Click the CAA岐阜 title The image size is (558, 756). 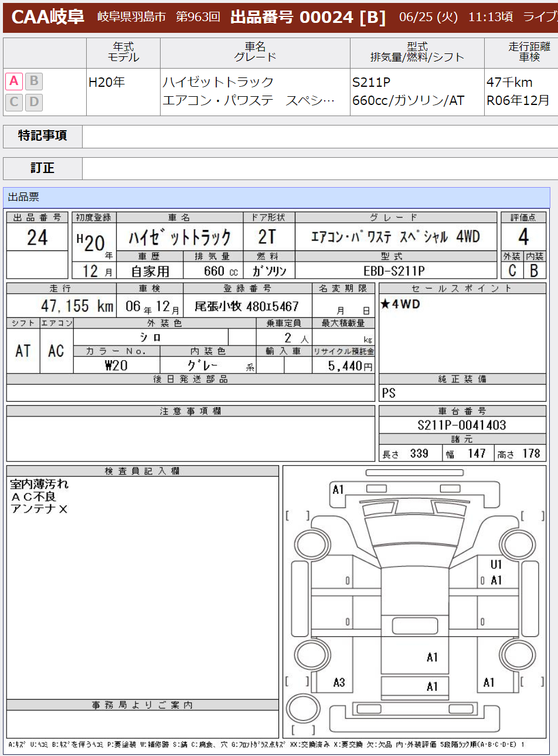point(48,17)
